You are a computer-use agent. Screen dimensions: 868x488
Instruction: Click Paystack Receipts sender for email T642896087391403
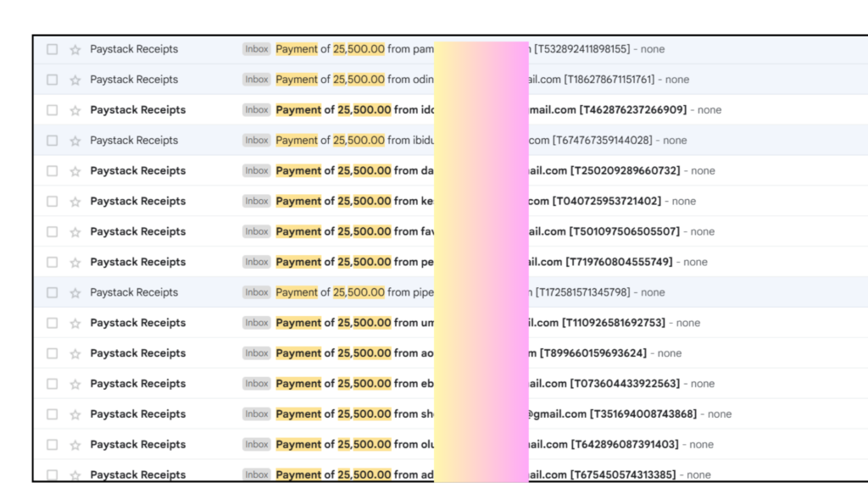point(137,445)
